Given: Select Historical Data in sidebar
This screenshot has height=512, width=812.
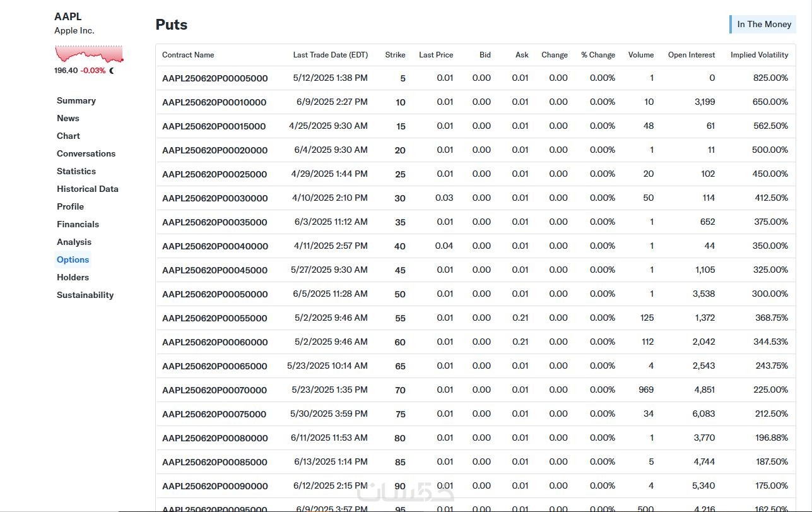Looking at the screenshot, I should [x=88, y=189].
